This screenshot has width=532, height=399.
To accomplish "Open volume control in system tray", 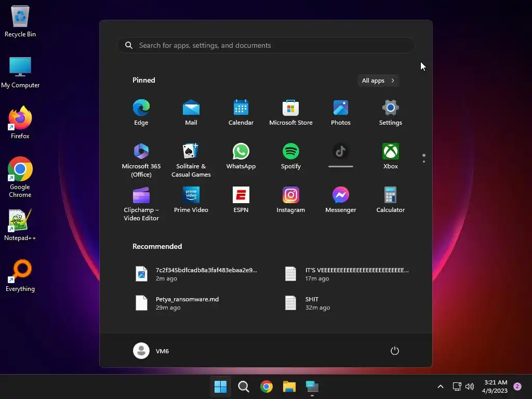I will pos(470,387).
